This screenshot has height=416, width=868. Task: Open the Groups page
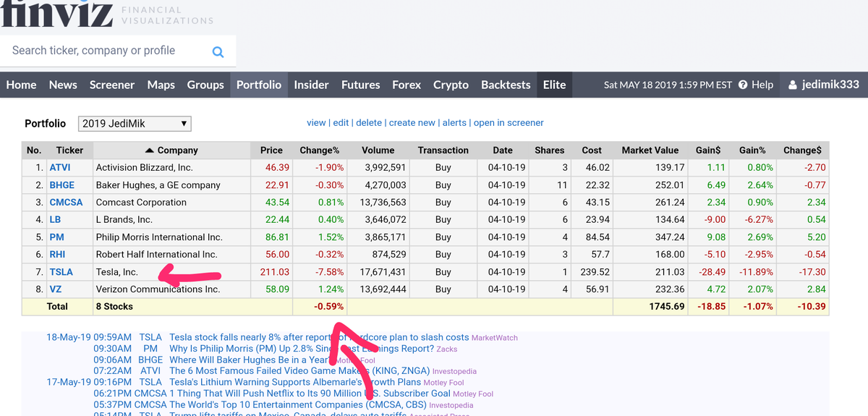(205, 85)
